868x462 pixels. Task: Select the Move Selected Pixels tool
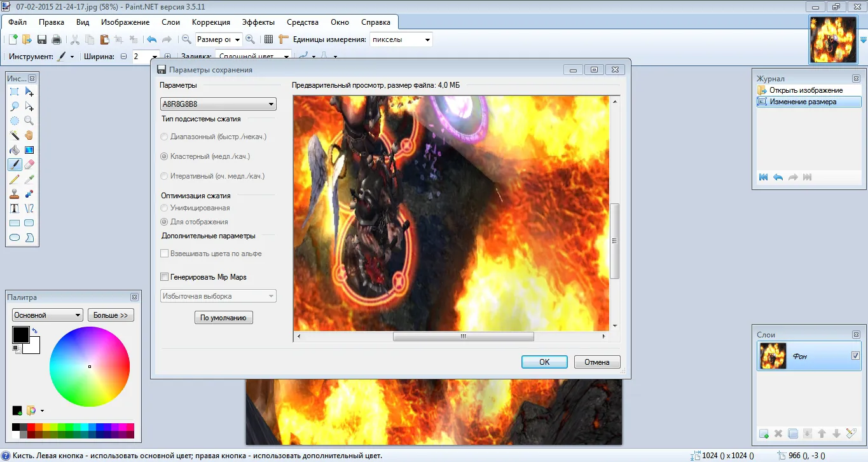[29, 92]
